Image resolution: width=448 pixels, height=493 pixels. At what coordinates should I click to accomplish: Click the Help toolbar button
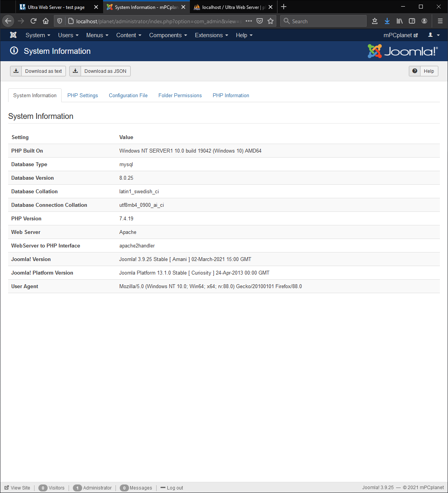click(424, 71)
